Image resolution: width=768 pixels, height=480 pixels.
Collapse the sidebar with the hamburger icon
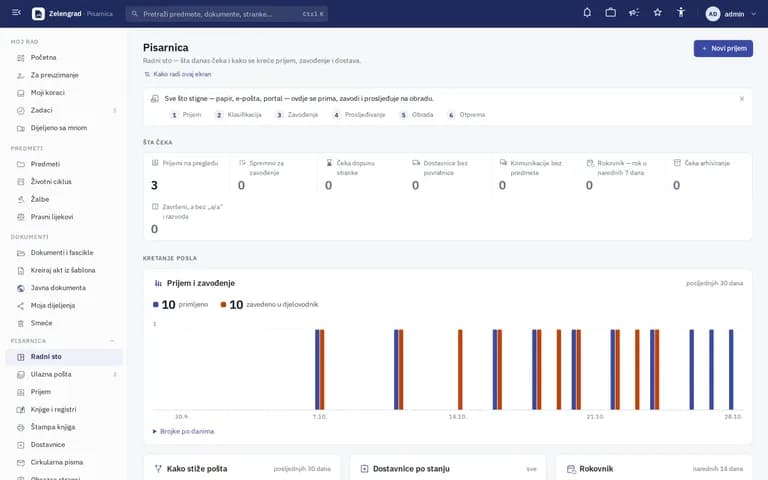(16, 13)
